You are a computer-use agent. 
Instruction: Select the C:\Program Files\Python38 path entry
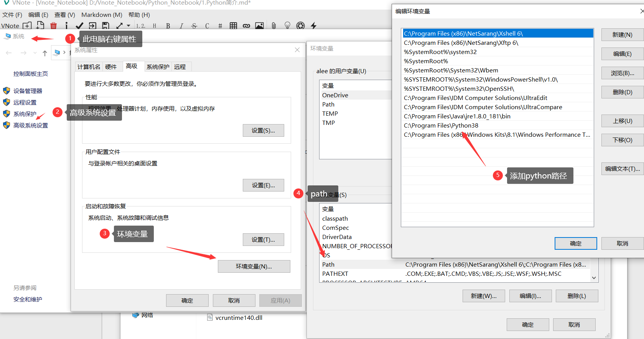coord(497,126)
